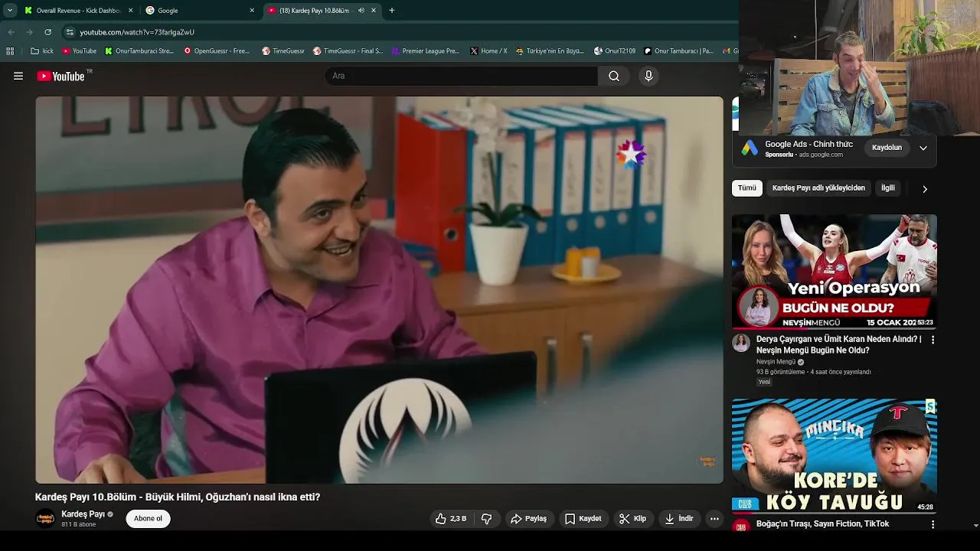This screenshot has width=980, height=551.
Task: Open the YouTube bookmark
Action: click(79, 51)
